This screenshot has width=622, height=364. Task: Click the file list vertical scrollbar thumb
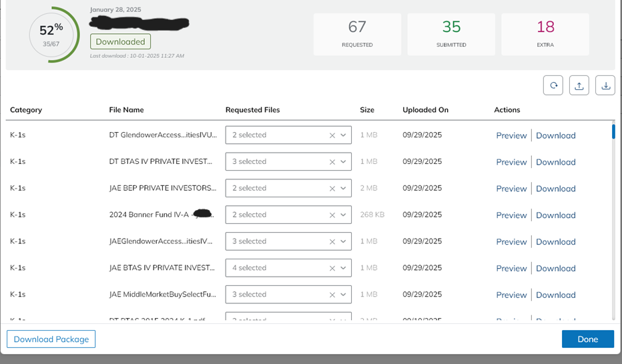(613, 131)
